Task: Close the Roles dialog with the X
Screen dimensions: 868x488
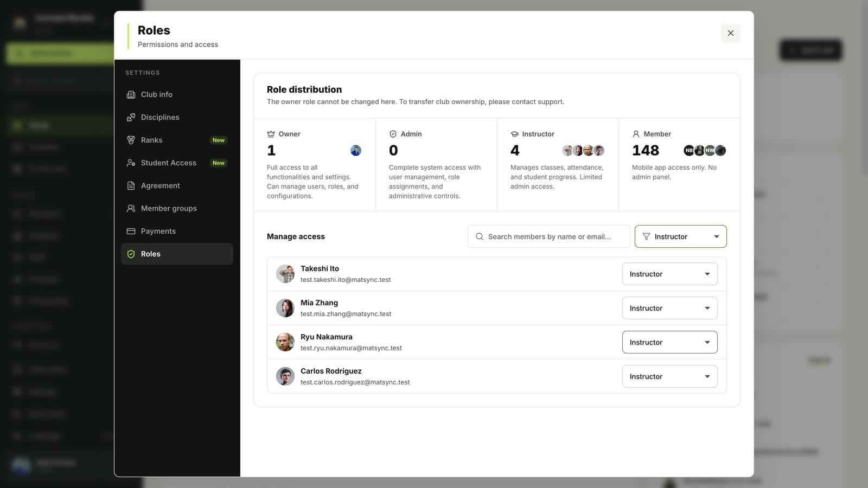Action: point(730,33)
